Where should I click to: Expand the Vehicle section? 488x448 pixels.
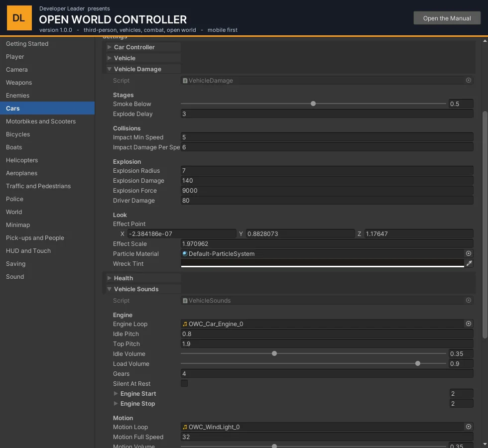click(x=109, y=58)
